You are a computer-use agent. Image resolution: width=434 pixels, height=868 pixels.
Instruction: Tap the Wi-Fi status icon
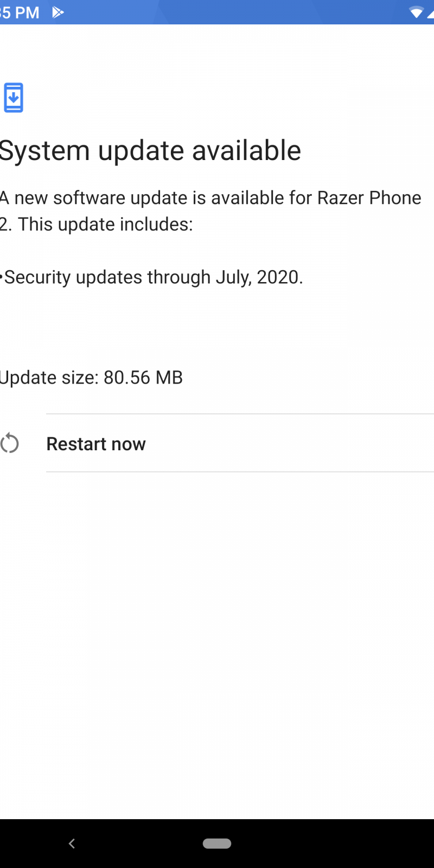pyautogui.click(x=416, y=12)
